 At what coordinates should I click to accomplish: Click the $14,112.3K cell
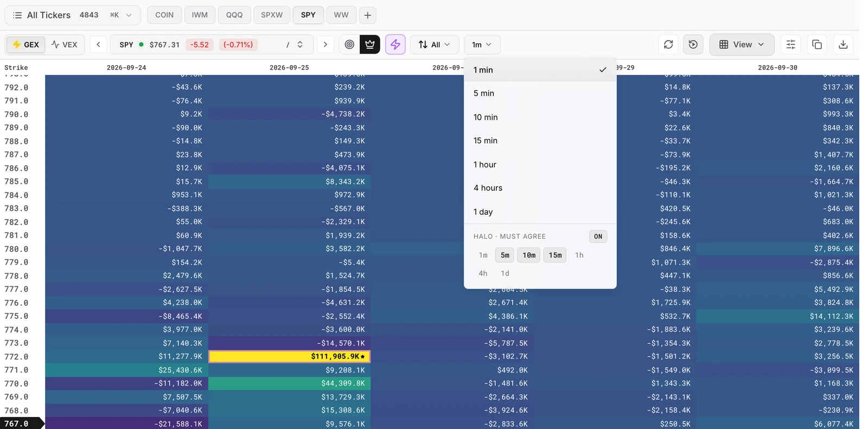point(777,316)
